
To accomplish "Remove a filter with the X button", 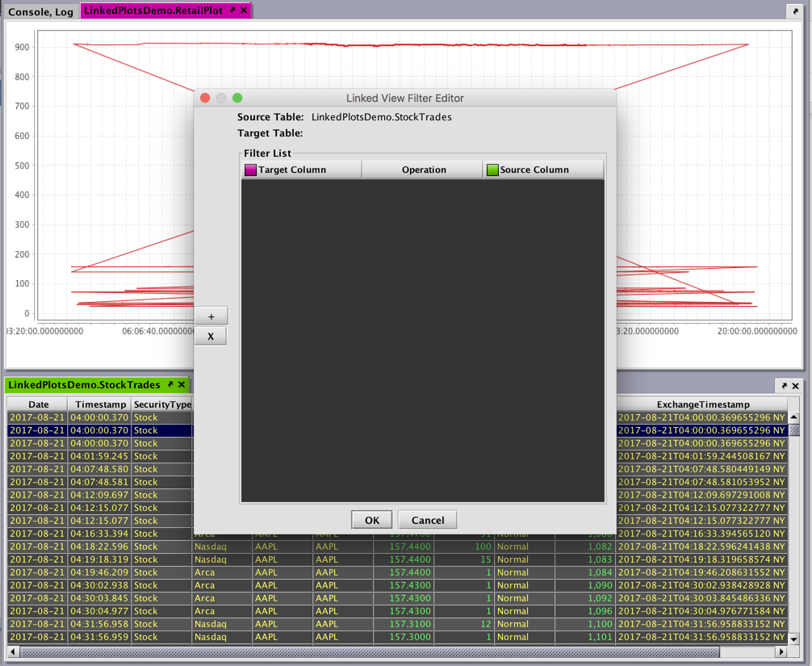I will (211, 337).
